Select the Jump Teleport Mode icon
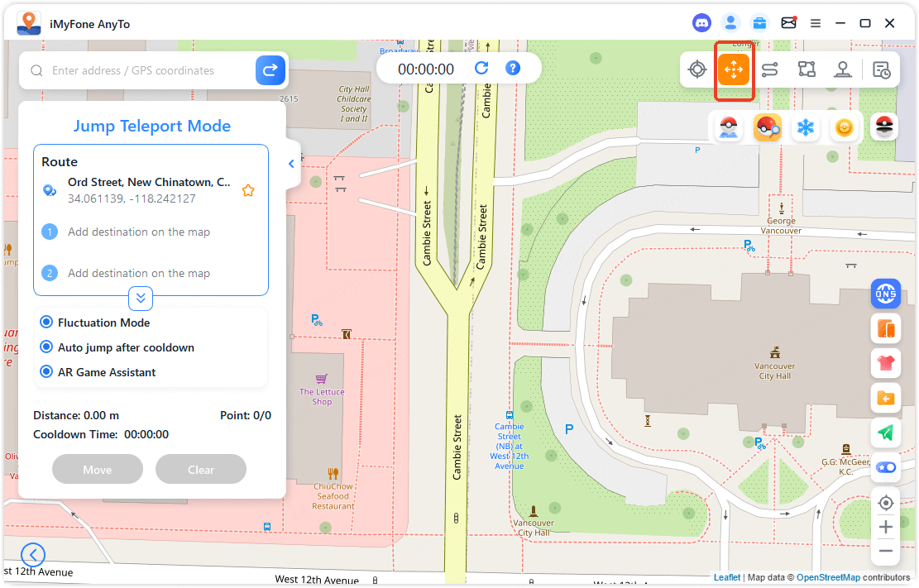The width and height of the screenshot is (919, 588). point(733,70)
